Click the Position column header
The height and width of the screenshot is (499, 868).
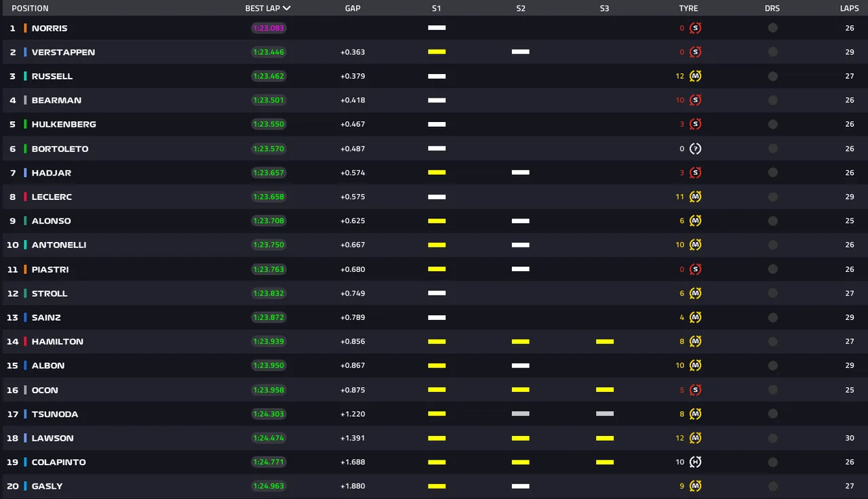pyautogui.click(x=30, y=9)
